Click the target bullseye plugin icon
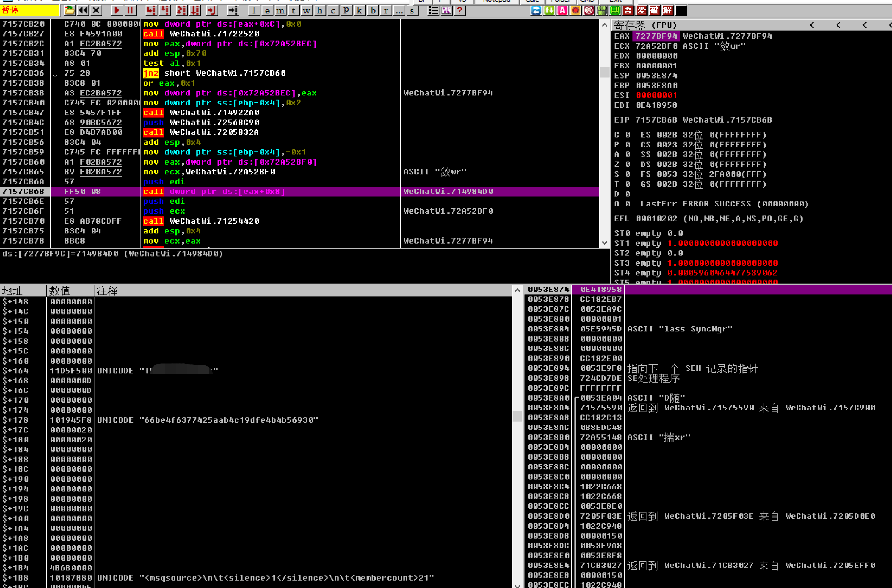 tap(589, 10)
